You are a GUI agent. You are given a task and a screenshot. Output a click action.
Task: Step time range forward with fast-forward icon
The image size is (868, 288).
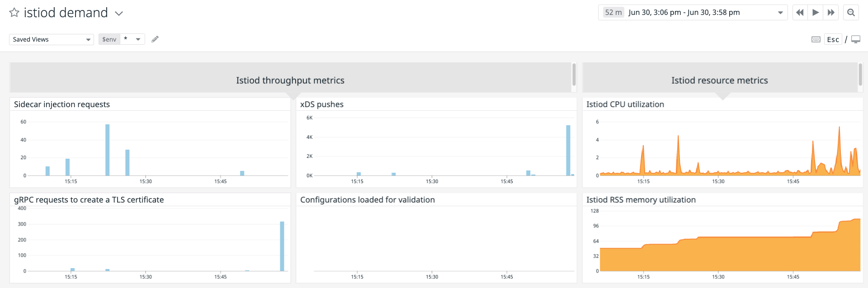(831, 13)
